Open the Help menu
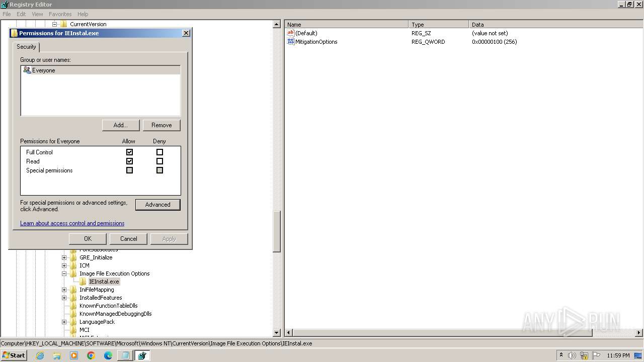This screenshot has width=644, height=362. (83, 14)
